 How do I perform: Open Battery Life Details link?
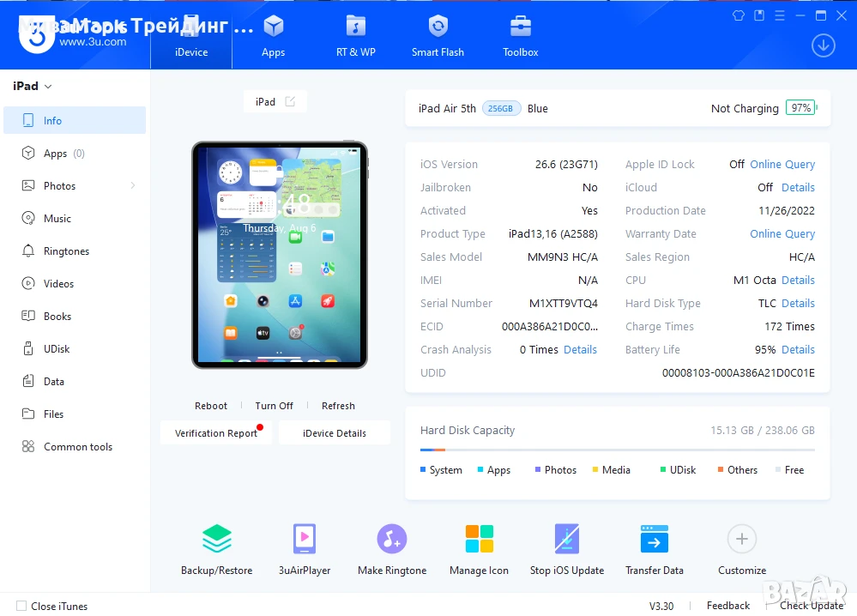(x=798, y=350)
